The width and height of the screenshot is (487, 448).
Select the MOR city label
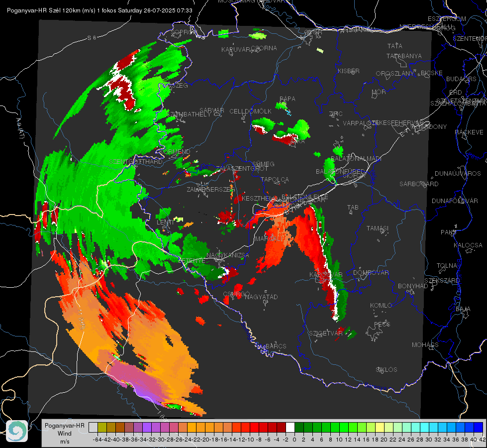379,92
